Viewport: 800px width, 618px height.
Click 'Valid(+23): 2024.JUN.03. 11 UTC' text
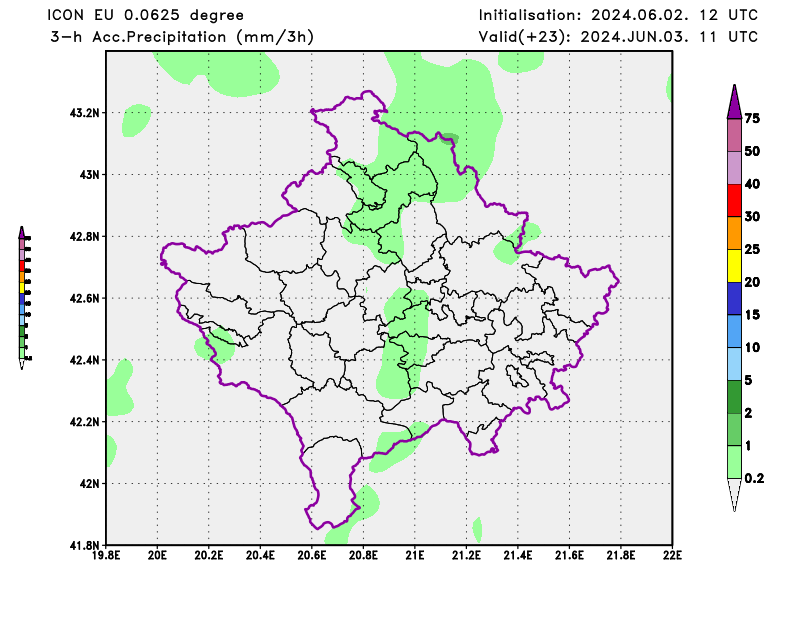pos(618,37)
